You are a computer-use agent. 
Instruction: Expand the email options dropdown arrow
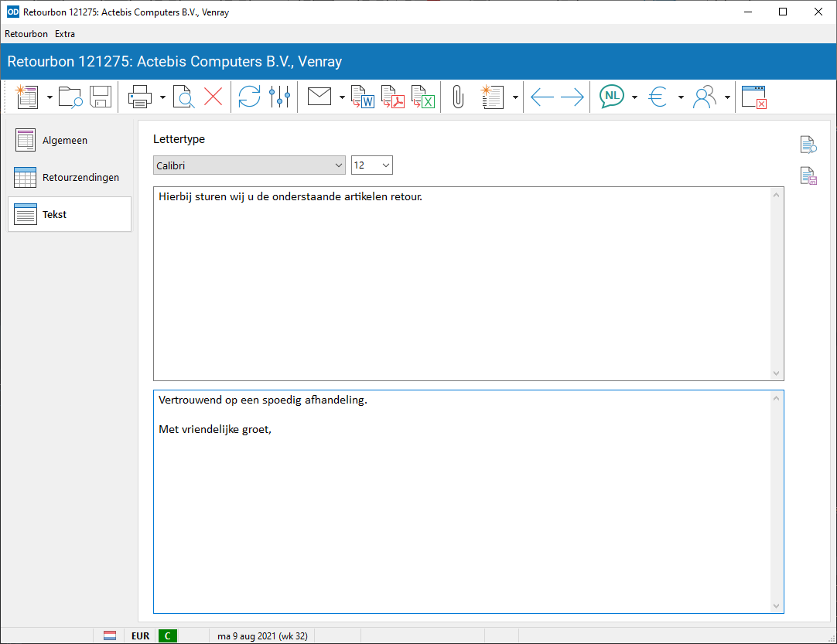pyautogui.click(x=342, y=97)
